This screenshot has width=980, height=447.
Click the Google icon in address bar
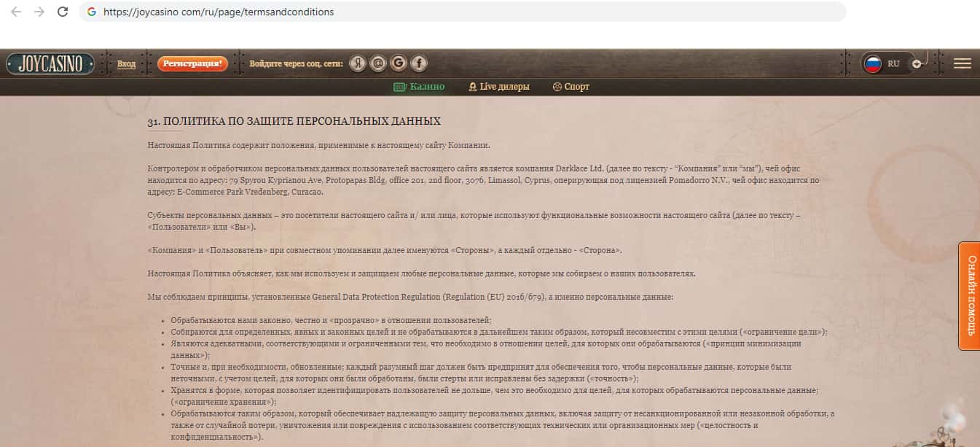91,12
